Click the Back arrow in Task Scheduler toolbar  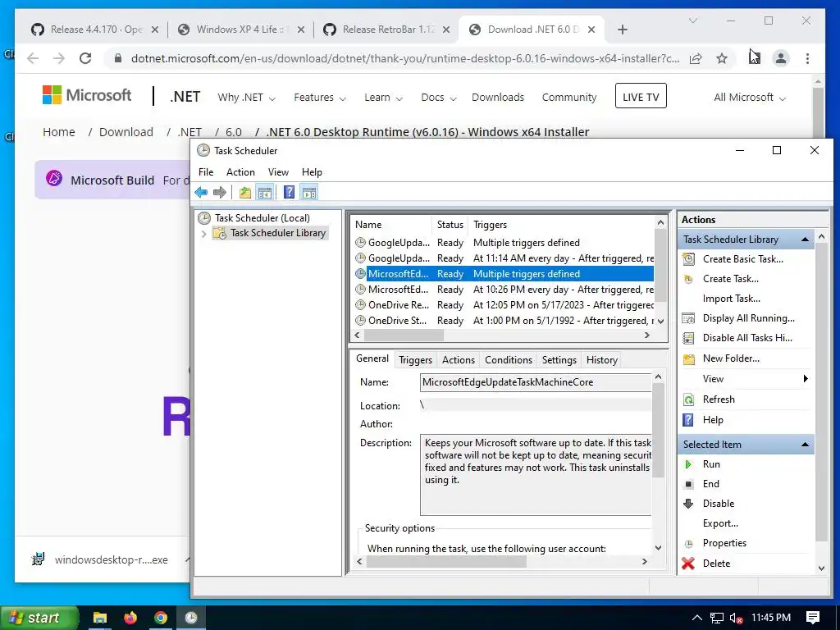202,192
